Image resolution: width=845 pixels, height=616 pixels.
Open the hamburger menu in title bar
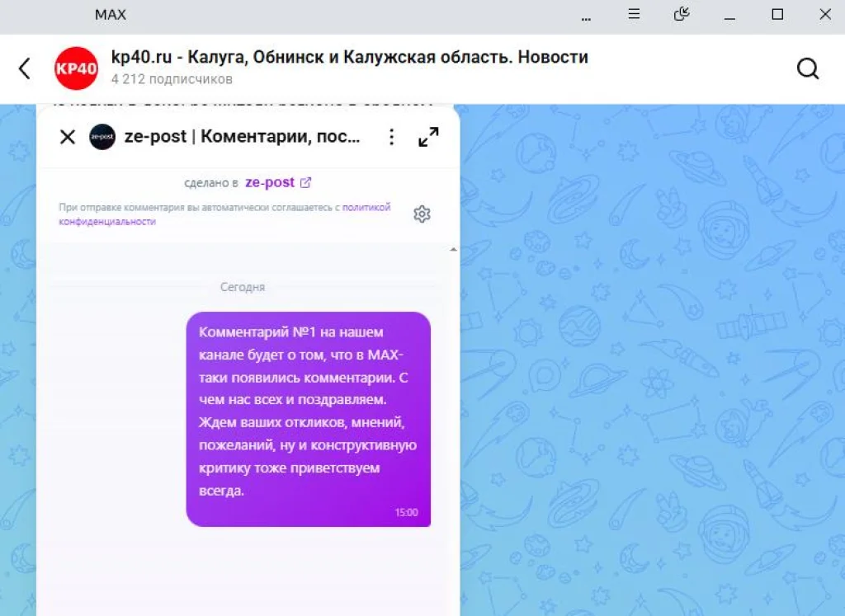[x=634, y=14]
